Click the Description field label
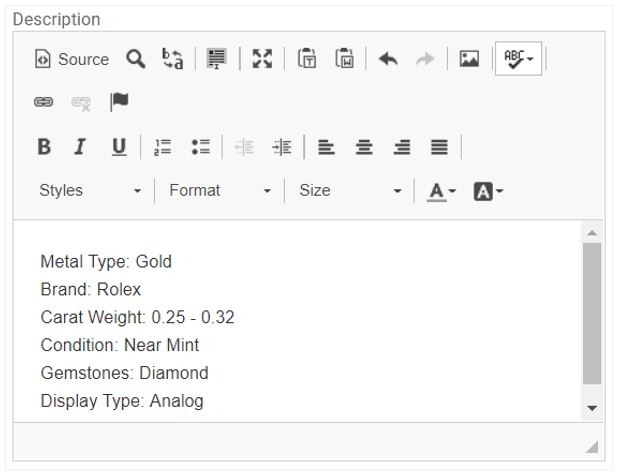Image resolution: width=618 pixels, height=475 pixels. click(x=56, y=19)
